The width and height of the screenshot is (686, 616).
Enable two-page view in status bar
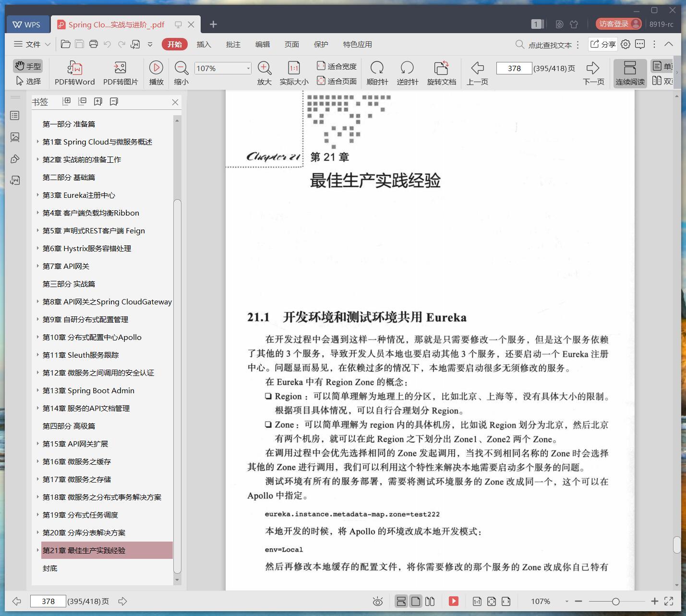(x=430, y=601)
